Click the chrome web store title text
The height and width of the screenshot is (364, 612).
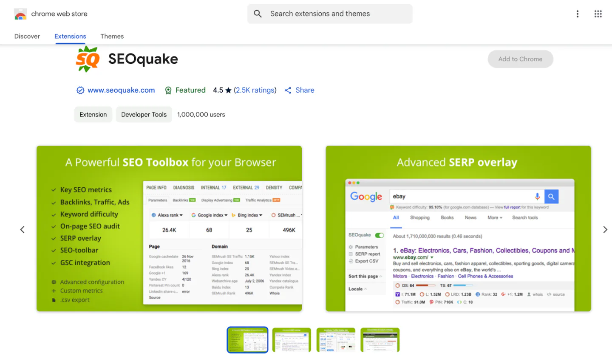[59, 14]
